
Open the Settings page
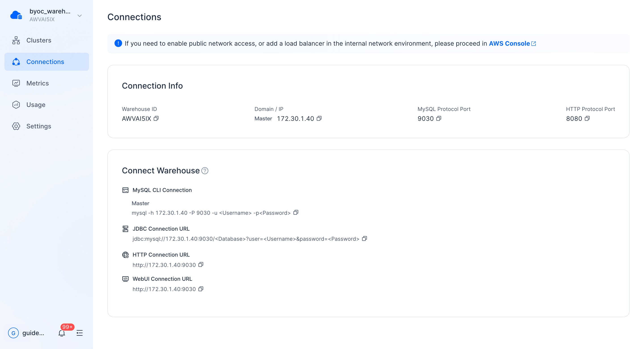click(x=47, y=126)
